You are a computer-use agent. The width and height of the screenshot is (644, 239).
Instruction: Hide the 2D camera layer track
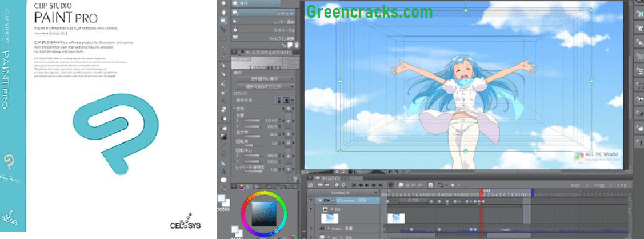[x=311, y=200]
